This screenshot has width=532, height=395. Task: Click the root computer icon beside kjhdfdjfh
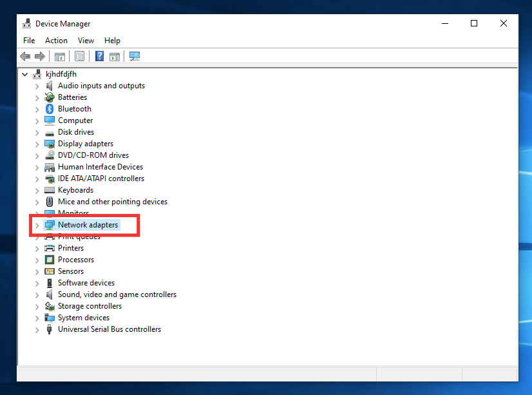tap(37, 74)
